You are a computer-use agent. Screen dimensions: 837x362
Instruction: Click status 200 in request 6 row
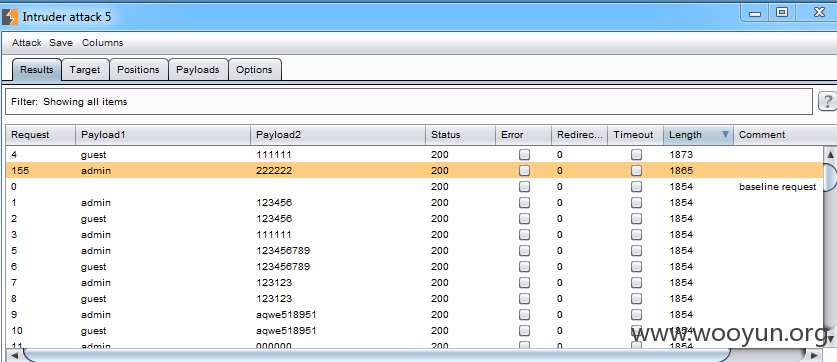point(440,267)
